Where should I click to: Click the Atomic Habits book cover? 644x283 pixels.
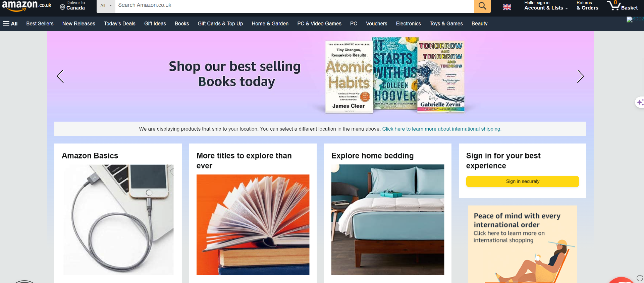tap(349, 77)
